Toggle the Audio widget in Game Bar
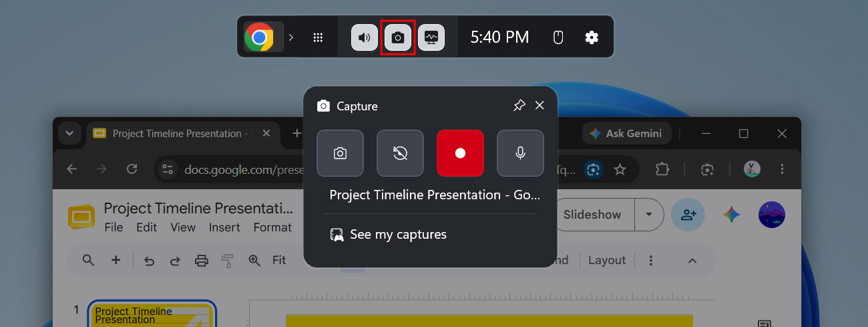Screen dimensions: 868x327 click(x=365, y=37)
